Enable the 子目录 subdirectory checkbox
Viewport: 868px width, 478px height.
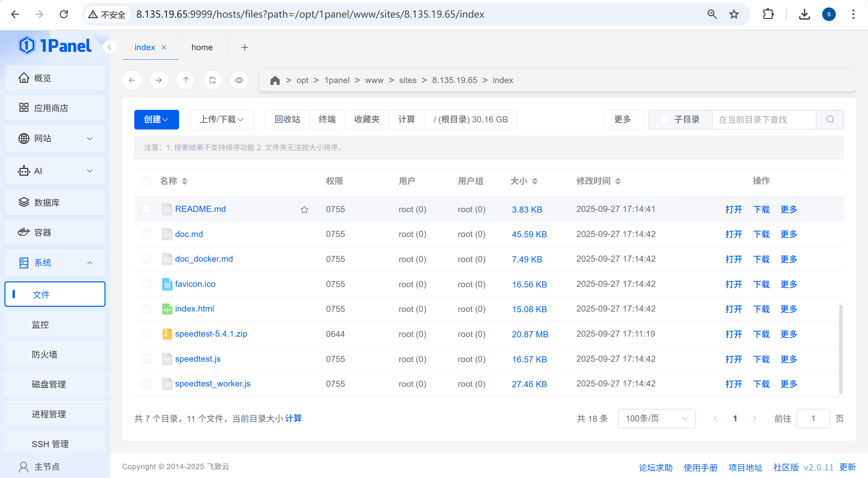(x=665, y=119)
